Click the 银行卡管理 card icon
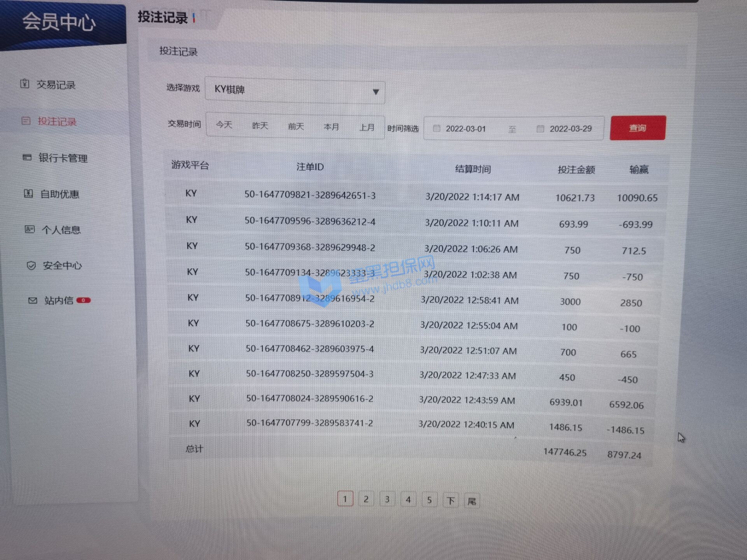 [x=27, y=157]
